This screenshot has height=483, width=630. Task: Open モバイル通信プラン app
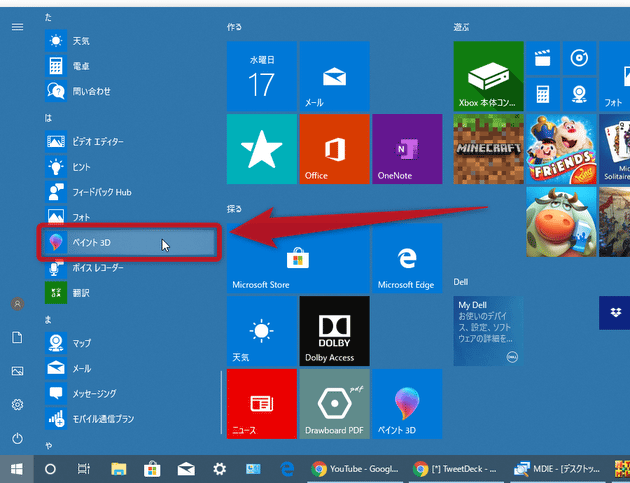(129, 419)
